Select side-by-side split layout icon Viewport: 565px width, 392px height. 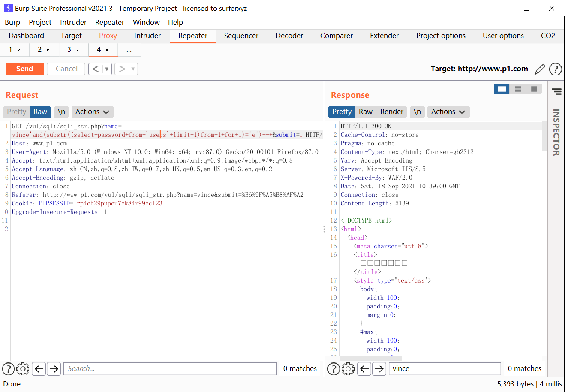[502, 89]
